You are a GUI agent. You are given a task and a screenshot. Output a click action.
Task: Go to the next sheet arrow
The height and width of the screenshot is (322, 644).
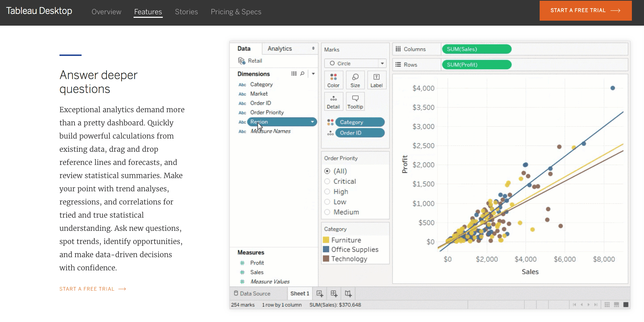coord(588,305)
